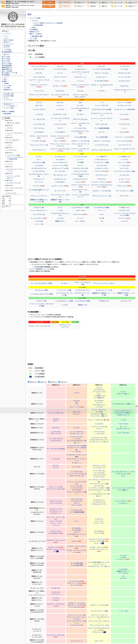Click the edit pencil beside コスト別 heading
This screenshot has height=644, width=138.
click(x=36, y=50)
